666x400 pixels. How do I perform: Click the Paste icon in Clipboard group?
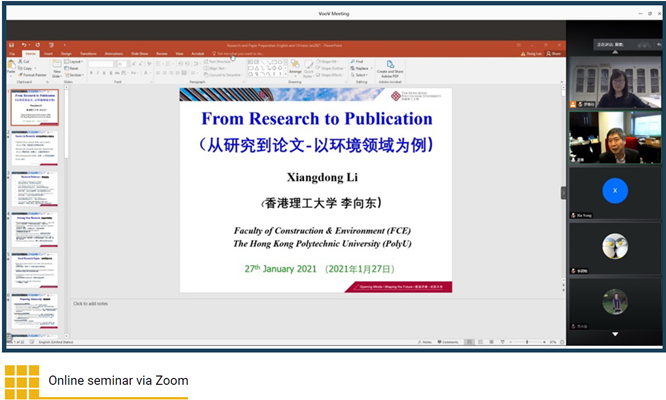point(12,66)
